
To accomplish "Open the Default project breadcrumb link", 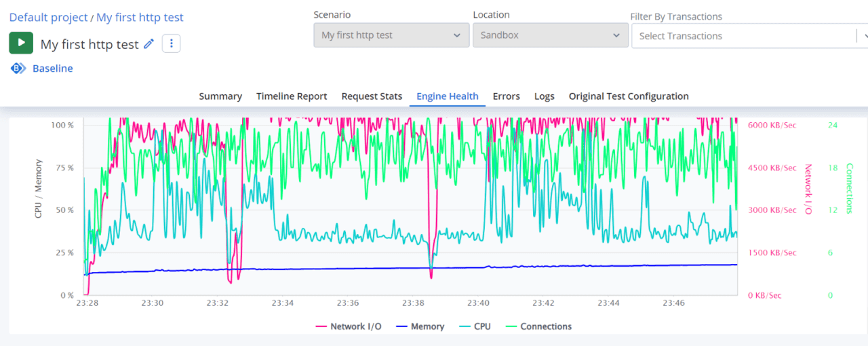I will (x=48, y=18).
